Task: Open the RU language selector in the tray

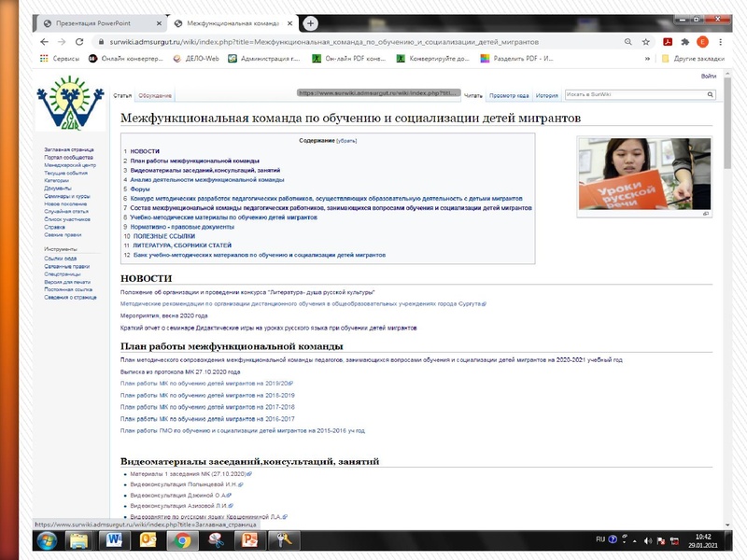Action: coord(600,539)
